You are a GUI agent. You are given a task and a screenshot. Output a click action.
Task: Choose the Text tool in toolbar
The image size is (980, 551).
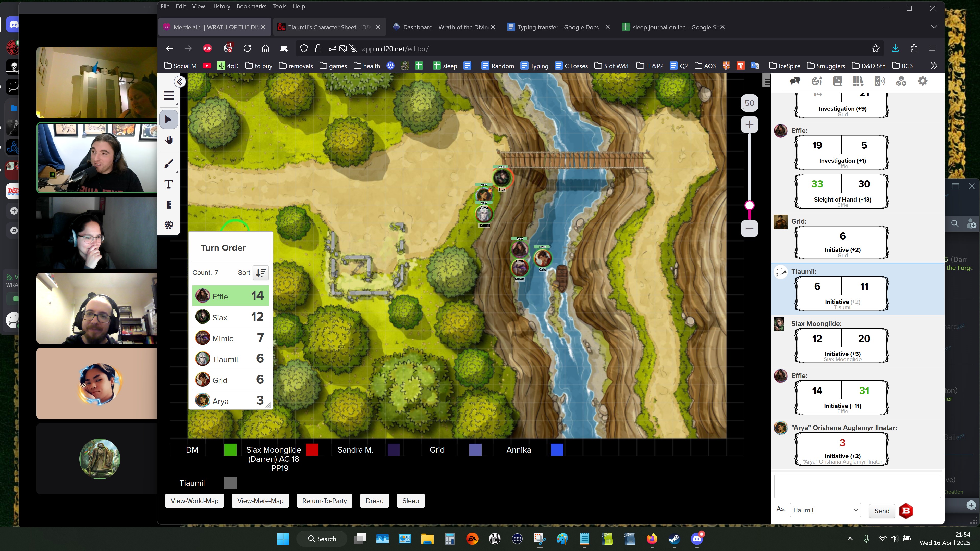pyautogui.click(x=168, y=184)
